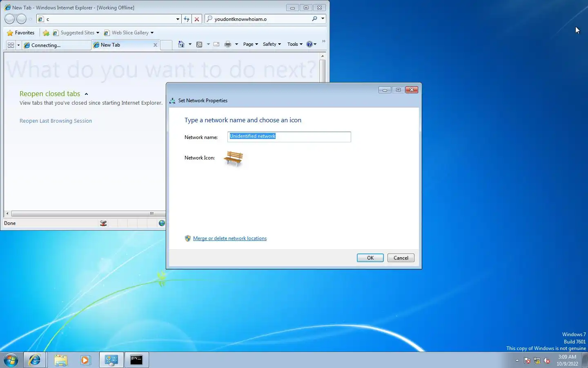Open the tab list dropdown arrow
Image resolution: width=588 pixels, height=368 pixels.
coord(18,45)
